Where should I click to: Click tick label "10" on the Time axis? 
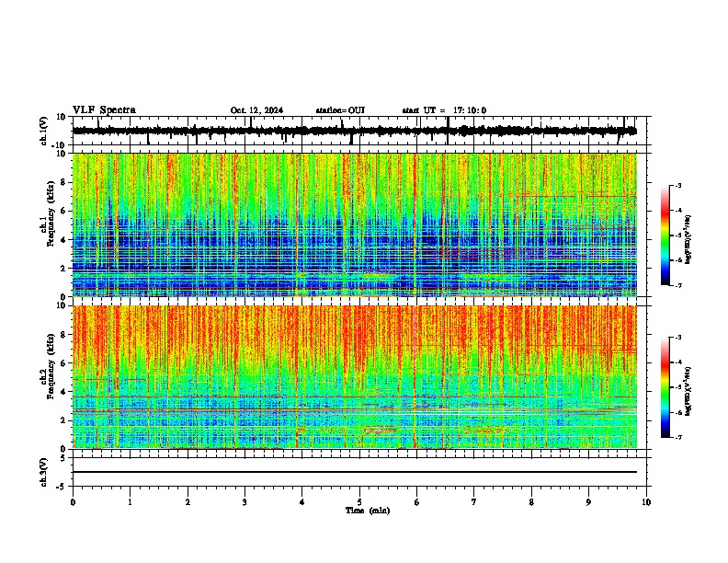[x=646, y=502]
